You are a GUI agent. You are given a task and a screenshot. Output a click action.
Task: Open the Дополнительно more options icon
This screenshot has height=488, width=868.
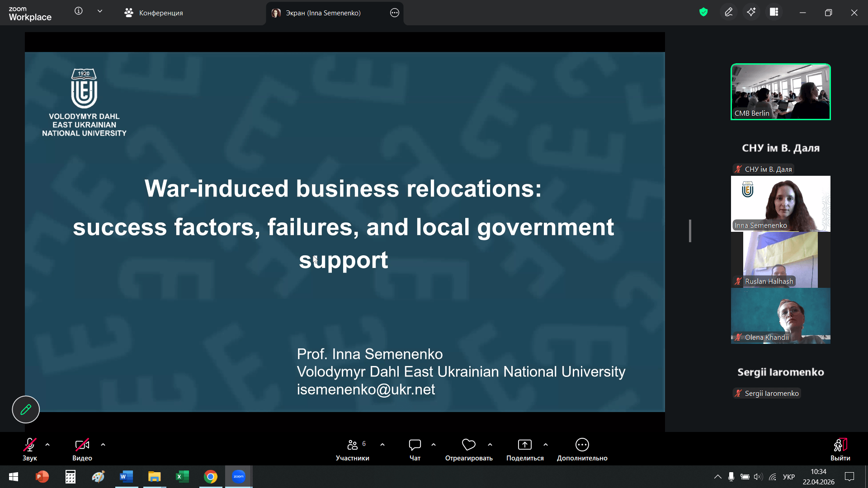coord(582,445)
